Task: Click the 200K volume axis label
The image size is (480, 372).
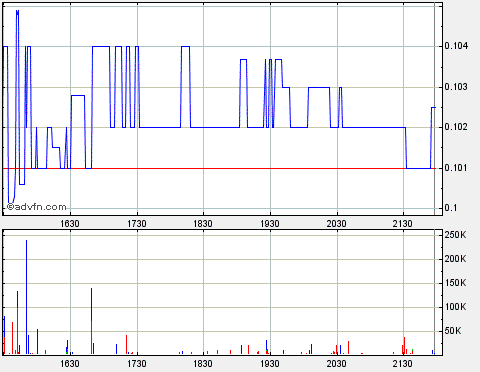Action: coord(455,259)
